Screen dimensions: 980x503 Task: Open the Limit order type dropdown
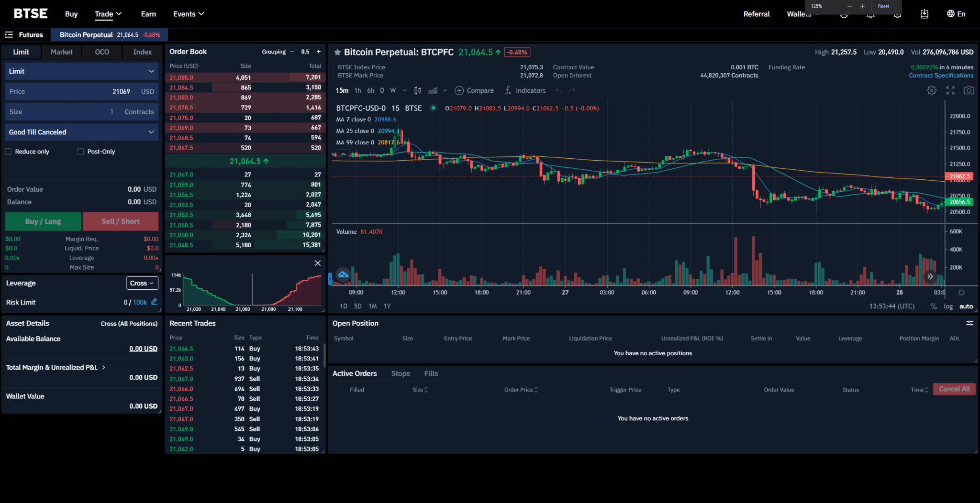coord(81,71)
